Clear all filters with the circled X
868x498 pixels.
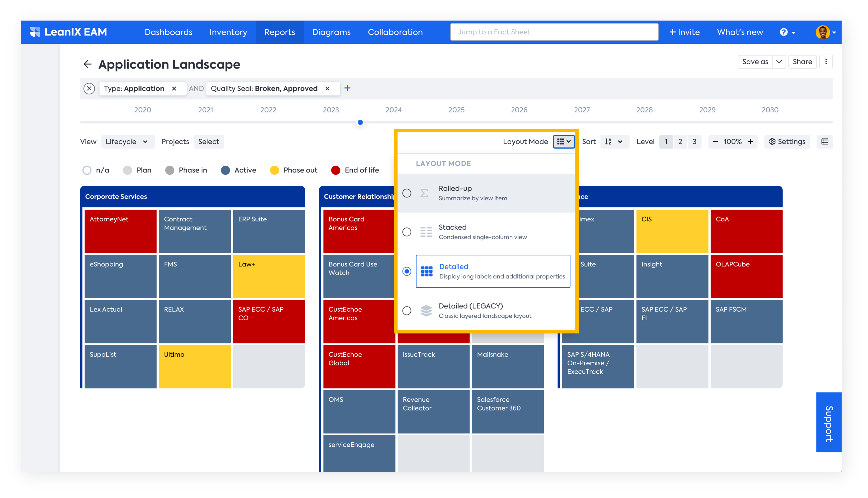89,88
